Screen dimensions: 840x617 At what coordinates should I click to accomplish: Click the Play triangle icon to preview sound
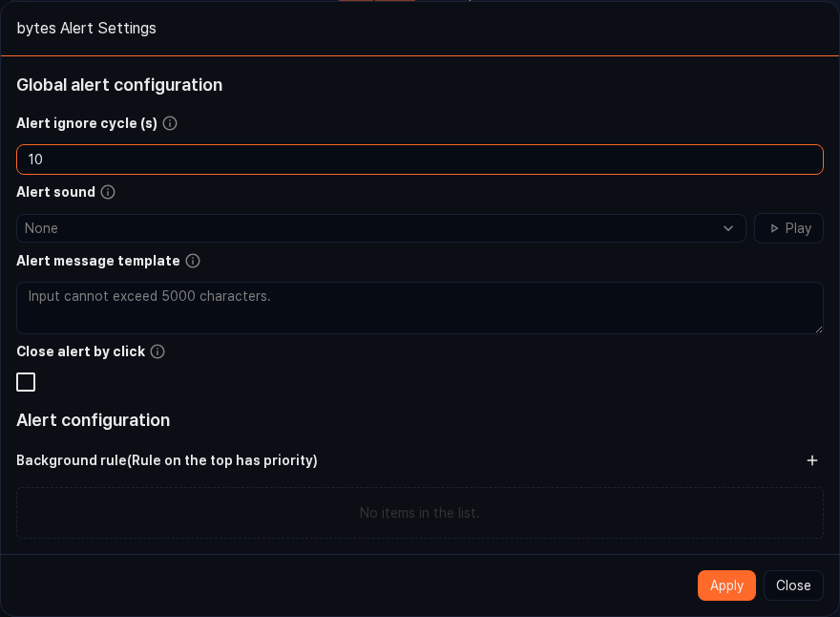point(775,228)
